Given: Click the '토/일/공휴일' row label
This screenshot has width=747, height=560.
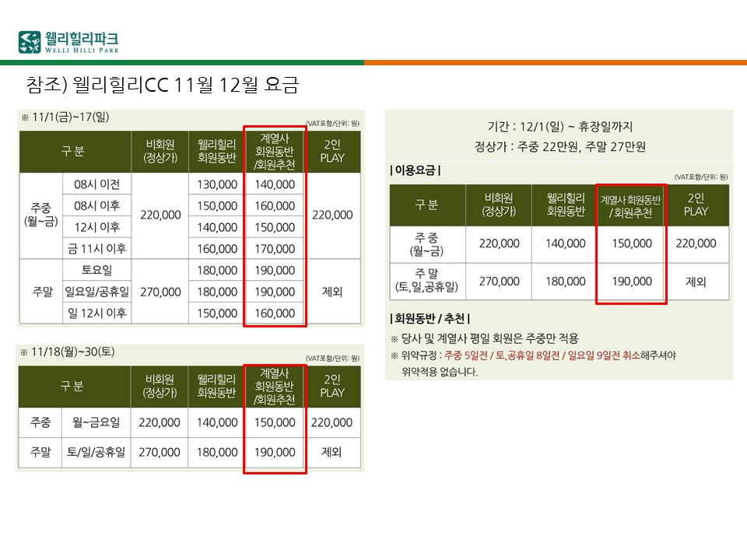Looking at the screenshot, I should (96, 451).
